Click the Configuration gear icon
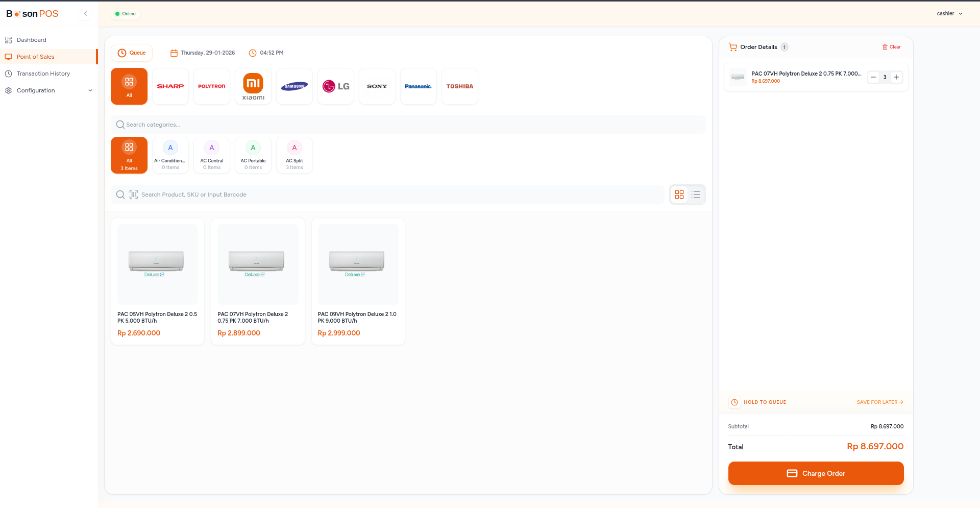Viewport: 980px width, 508px height. tap(8, 90)
